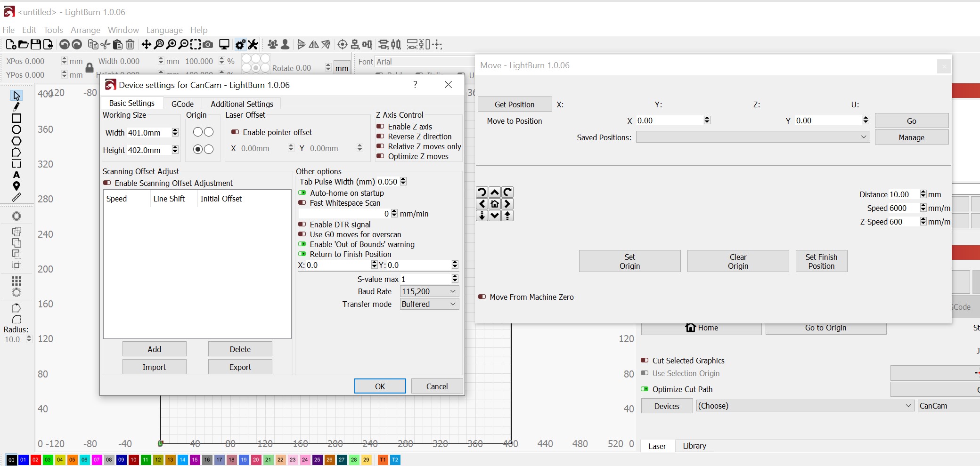This screenshot has width=980, height=466.
Task: Click the Get Position button
Action: tap(514, 104)
